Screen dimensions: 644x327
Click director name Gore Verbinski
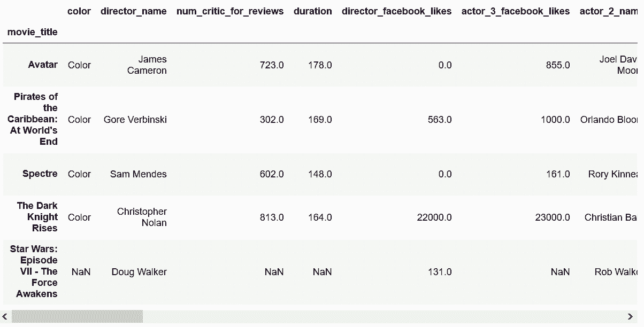[135, 119]
